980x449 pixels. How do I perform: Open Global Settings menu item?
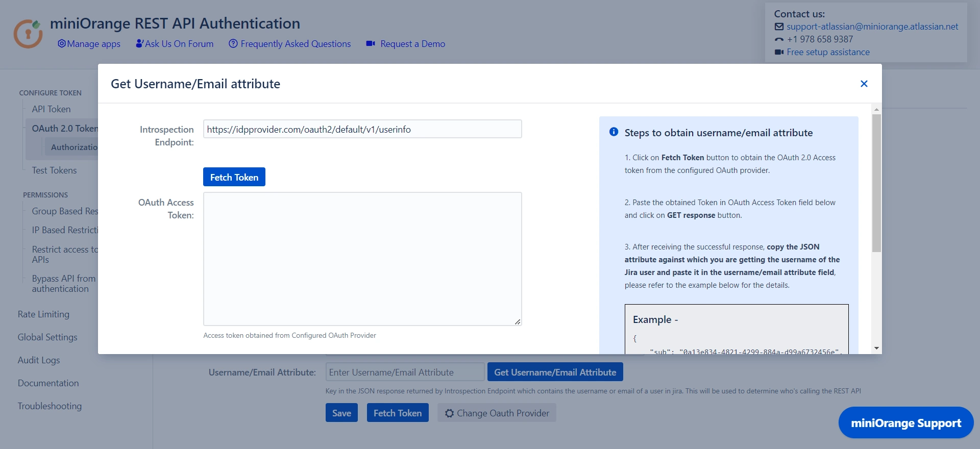click(47, 337)
